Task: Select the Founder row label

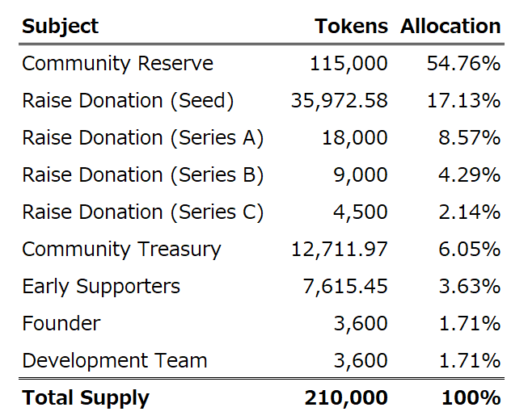Action: [x=61, y=324]
